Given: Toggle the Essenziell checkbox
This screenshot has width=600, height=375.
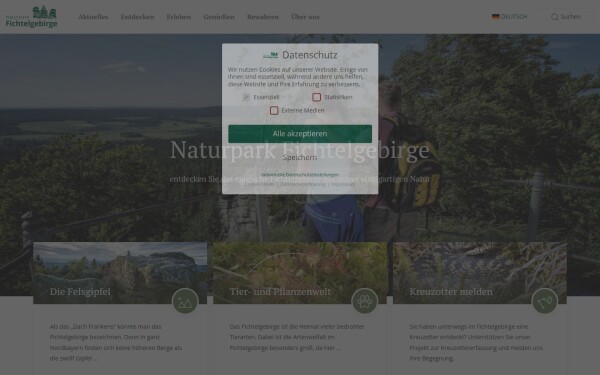Looking at the screenshot, I should tap(246, 97).
